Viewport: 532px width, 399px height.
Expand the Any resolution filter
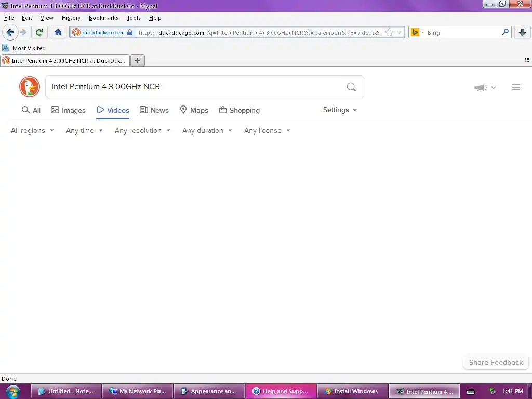pos(142,130)
